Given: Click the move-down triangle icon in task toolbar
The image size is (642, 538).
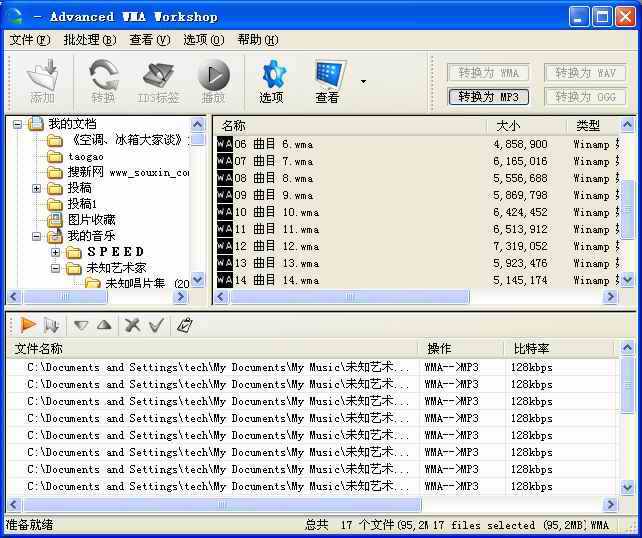Looking at the screenshot, I should 81,325.
